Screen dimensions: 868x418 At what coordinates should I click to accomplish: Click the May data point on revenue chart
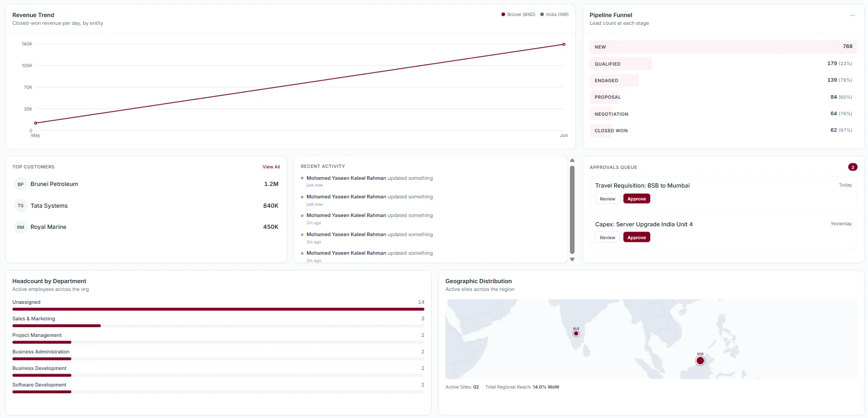pyautogui.click(x=36, y=123)
